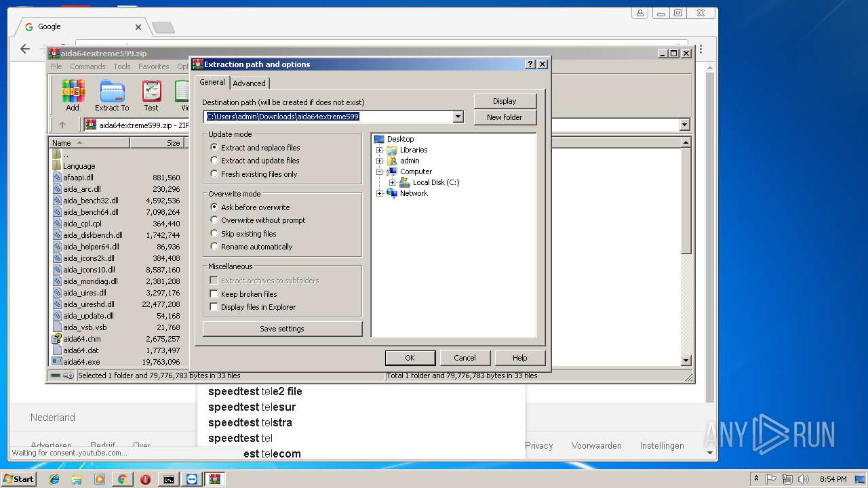This screenshot has height=488, width=868.
Task: Open the Commands menu in WinRAR
Action: tap(87, 66)
